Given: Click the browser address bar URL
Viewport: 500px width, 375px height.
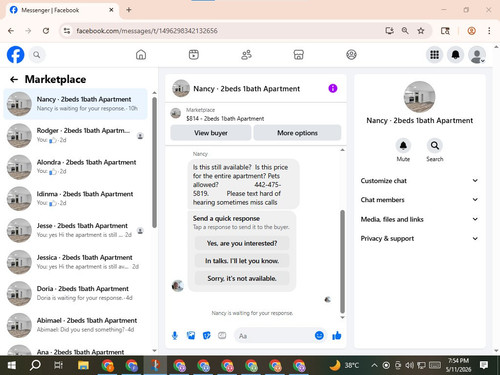Looking at the screenshot, I should pos(147,31).
